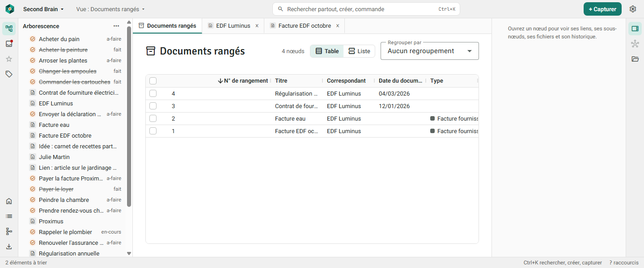Screen dimensions: 644x268
Task: Open the graph view icon on the right
Action: pyautogui.click(x=635, y=44)
